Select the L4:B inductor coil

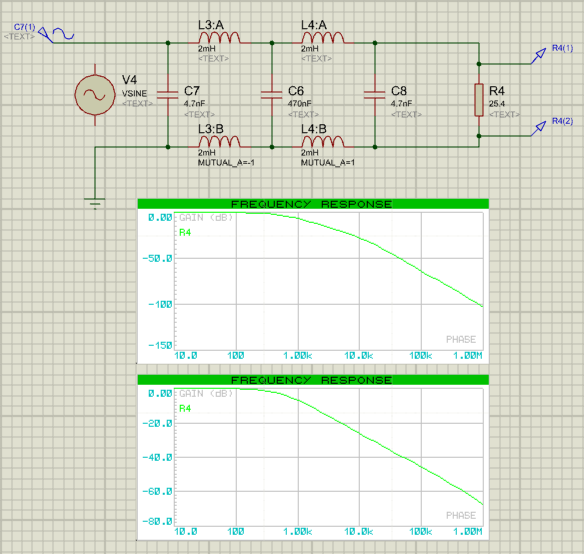click(x=323, y=142)
